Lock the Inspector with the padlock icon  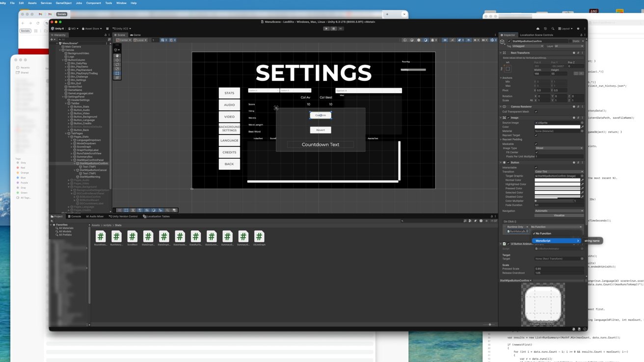(581, 35)
